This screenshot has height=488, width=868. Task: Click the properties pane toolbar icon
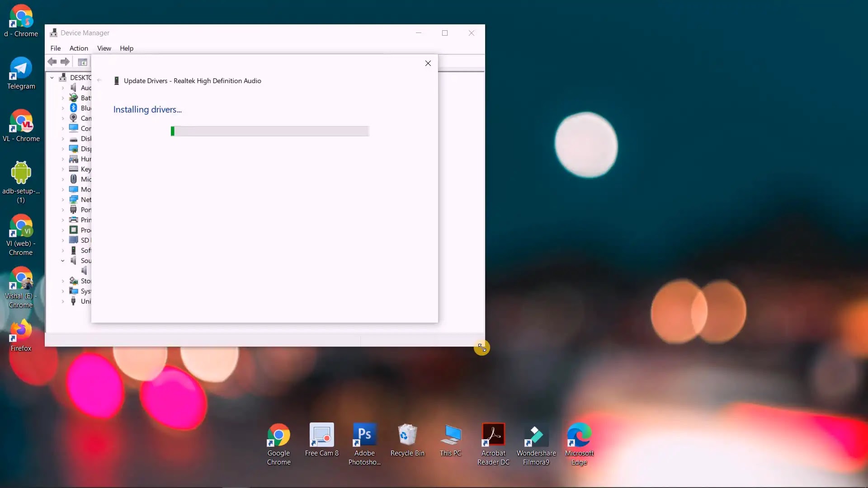[x=82, y=62]
